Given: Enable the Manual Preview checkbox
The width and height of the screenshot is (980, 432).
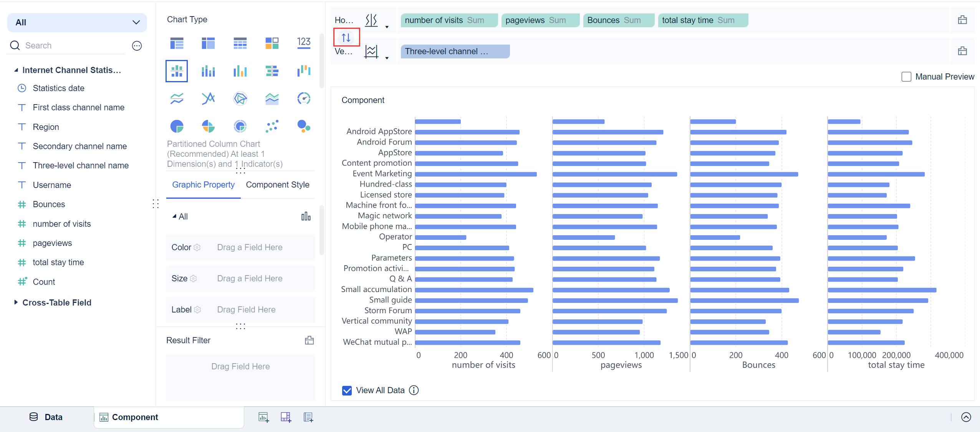Looking at the screenshot, I should pyautogui.click(x=906, y=76).
